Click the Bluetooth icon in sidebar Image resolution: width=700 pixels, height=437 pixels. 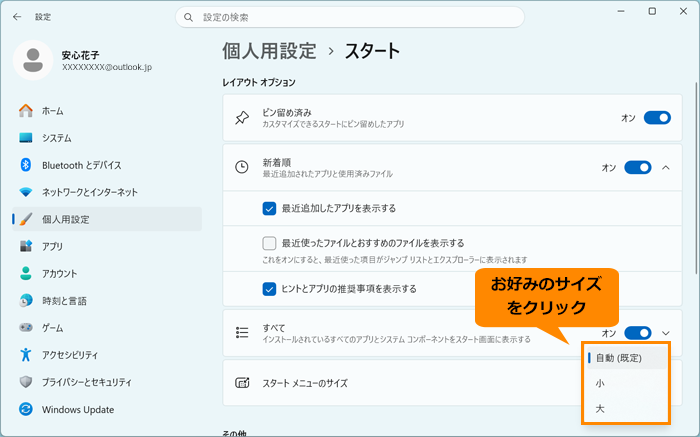click(26, 165)
